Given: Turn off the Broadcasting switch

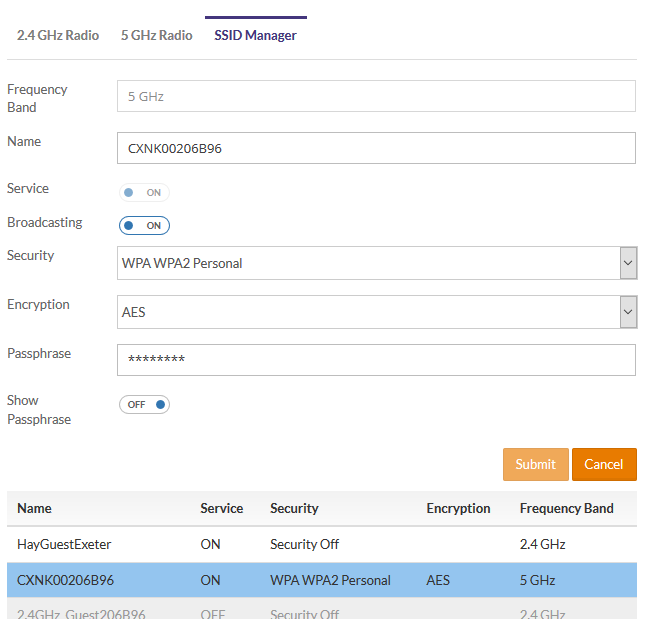Looking at the screenshot, I should (144, 226).
